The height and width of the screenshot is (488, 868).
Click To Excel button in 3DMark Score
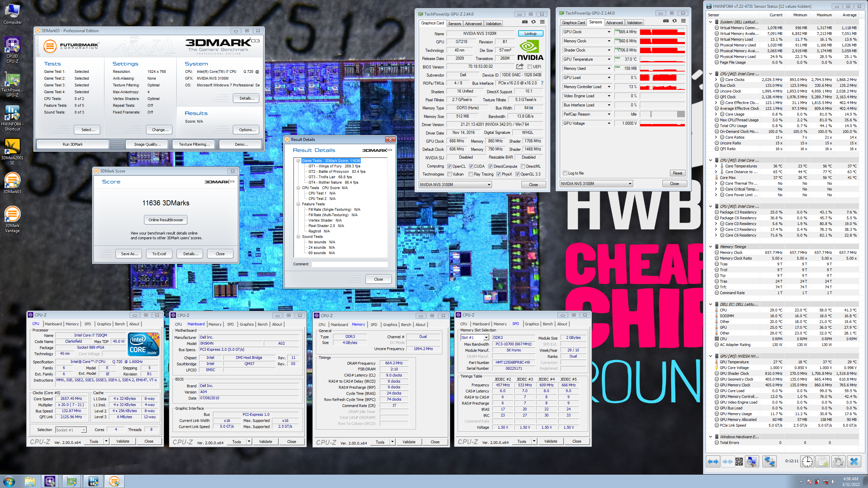[x=159, y=254]
